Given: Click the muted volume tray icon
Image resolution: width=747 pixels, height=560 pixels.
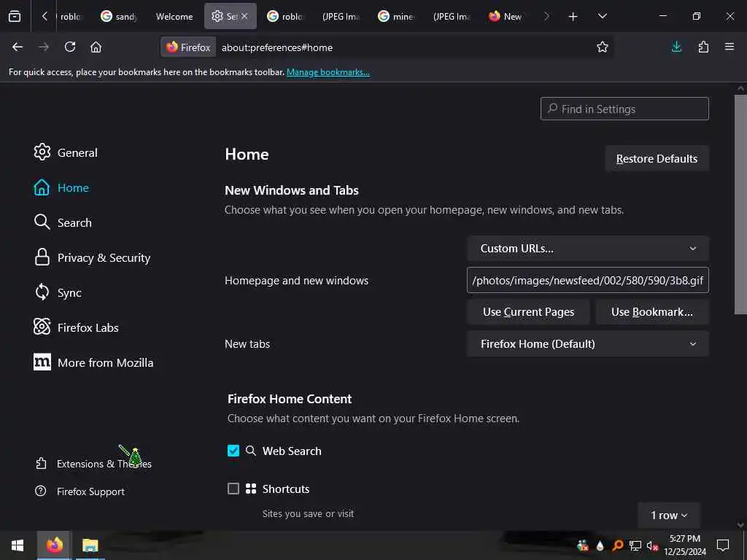Looking at the screenshot, I should [652, 545].
